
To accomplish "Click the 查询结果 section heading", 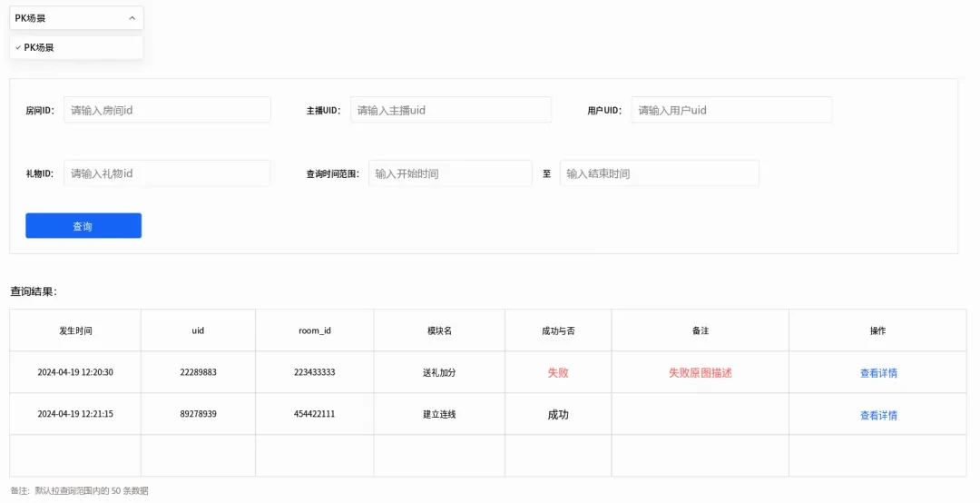I will tap(34, 291).
